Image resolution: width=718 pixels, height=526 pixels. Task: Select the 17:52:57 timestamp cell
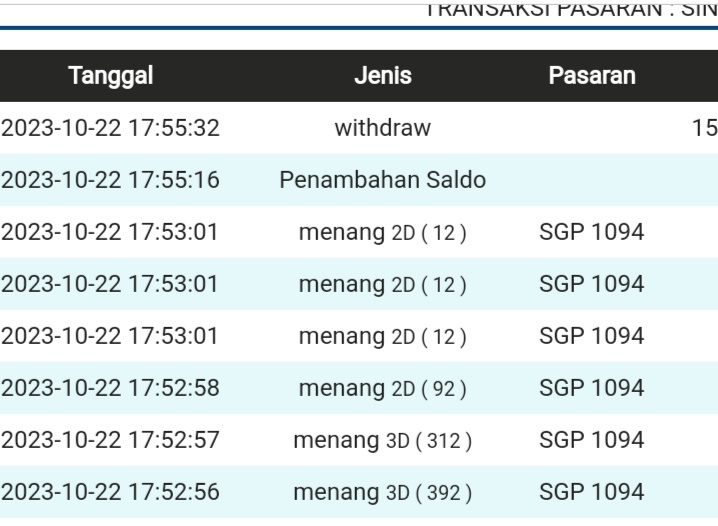110,440
